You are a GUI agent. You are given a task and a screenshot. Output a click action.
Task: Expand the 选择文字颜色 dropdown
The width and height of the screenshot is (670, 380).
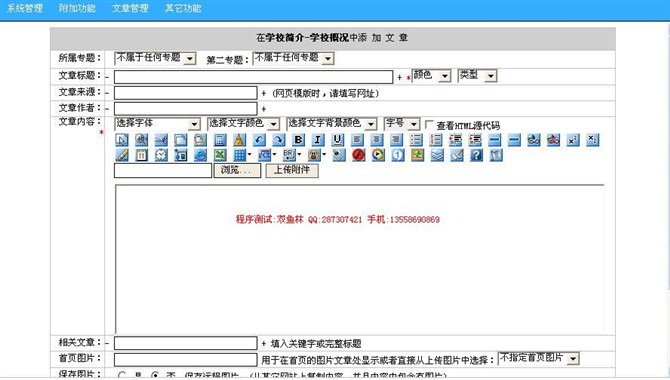244,124
